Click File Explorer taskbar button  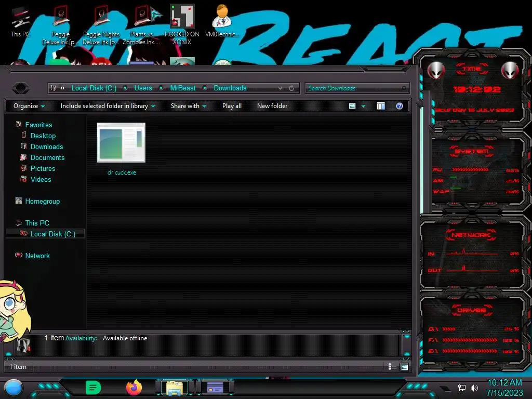tap(175, 388)
